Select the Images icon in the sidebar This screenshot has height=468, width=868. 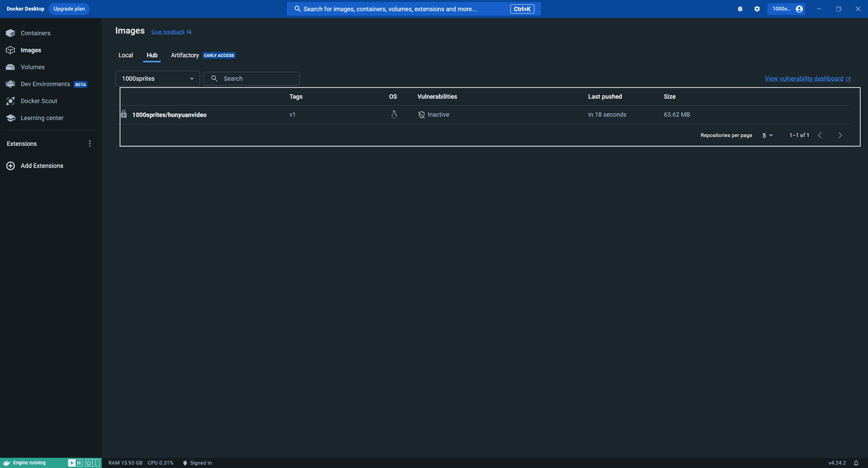click(x=10, y=50)
